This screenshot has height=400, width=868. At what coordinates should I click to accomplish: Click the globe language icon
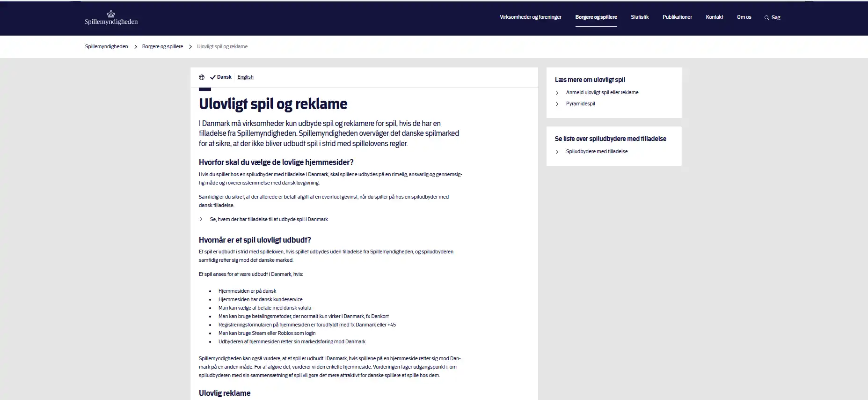(x=202, y=77)
